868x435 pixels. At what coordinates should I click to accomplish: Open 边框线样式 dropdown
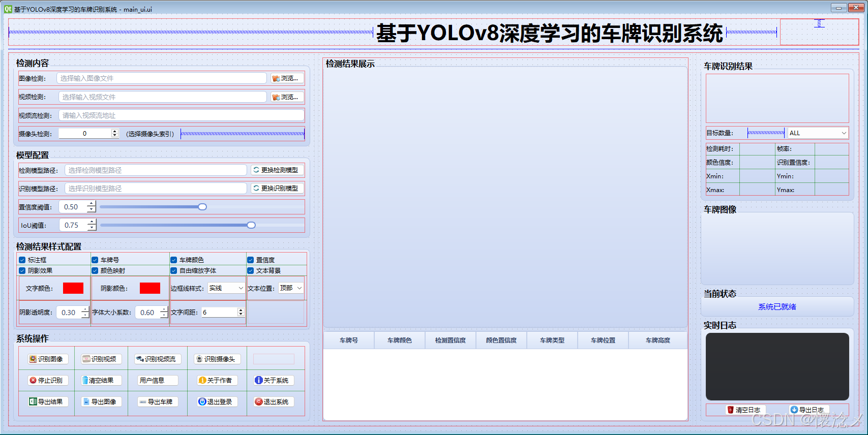tap(226, 288)
